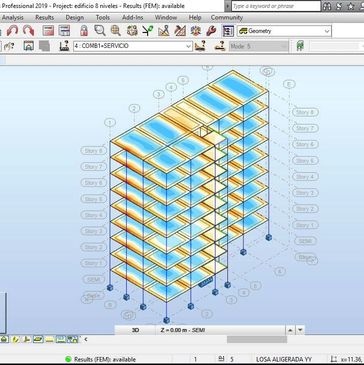Click the Undo arrow icon
This screenshot has width=364, height=365.
point(12,31)
